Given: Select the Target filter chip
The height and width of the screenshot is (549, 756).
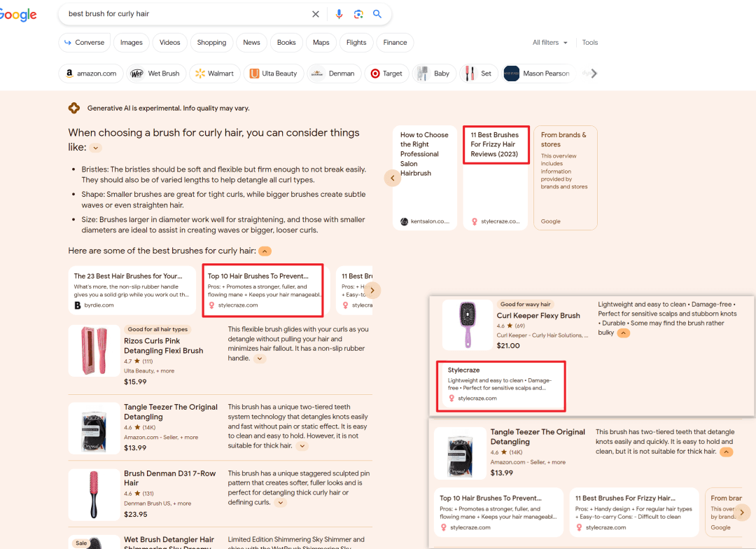Looking at the screenshot, I should pyautogui.click(x=386, y=74).
